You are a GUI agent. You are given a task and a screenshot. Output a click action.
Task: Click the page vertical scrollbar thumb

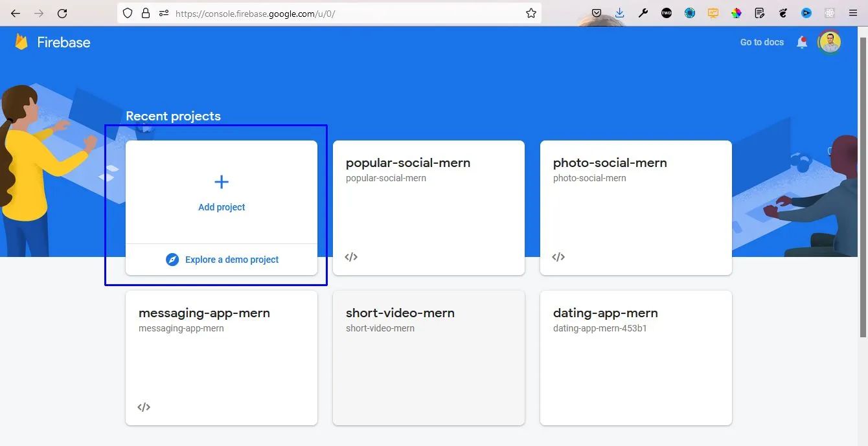(x=862, y=186)
